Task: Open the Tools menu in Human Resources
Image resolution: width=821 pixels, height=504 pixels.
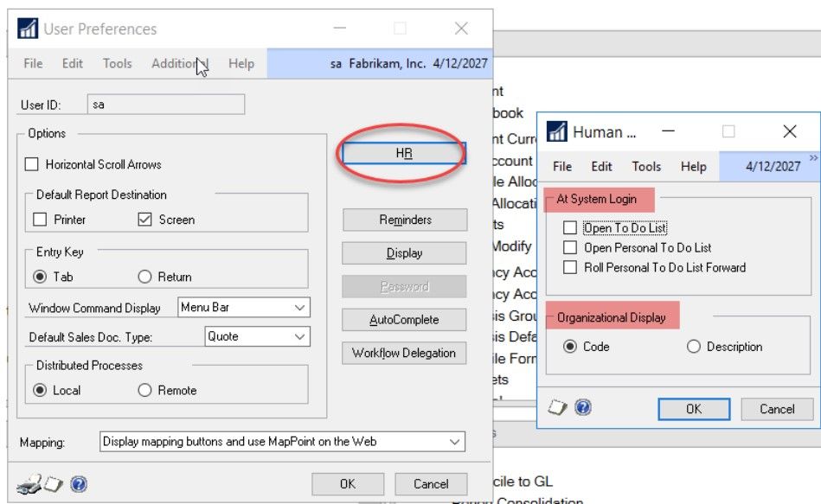Action: [x=645, y=166]
